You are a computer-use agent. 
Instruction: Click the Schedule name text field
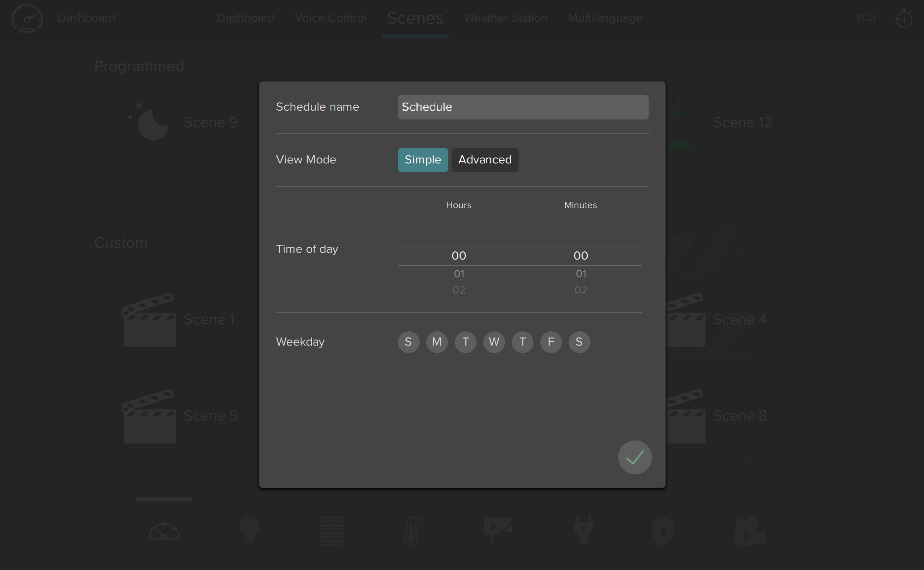tap(523, 107)
